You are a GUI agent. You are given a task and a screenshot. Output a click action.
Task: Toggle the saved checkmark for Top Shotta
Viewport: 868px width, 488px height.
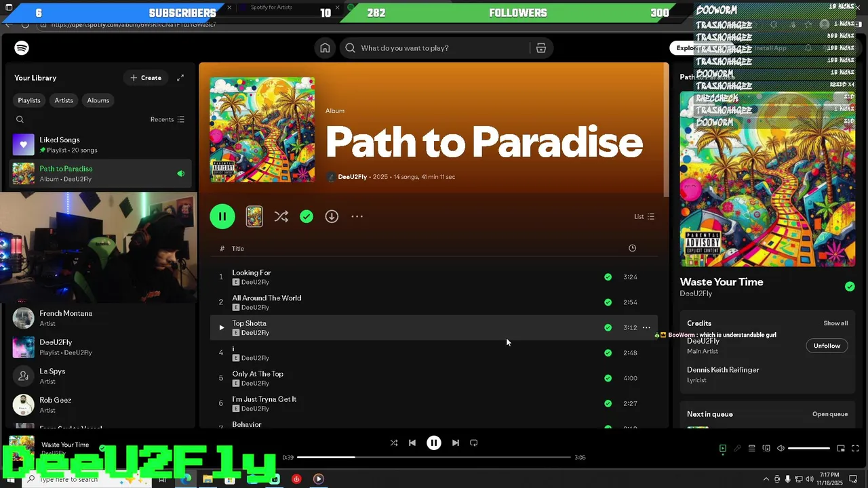point(608,327)
